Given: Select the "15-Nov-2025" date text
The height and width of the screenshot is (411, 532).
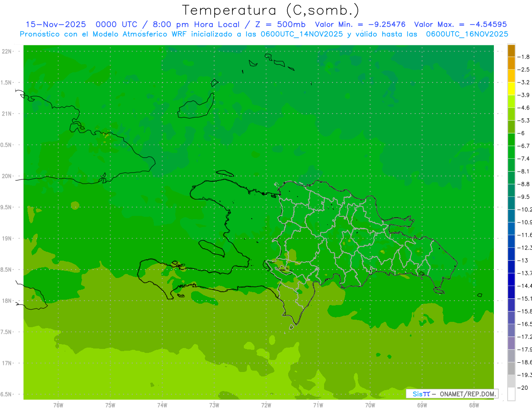Looking at the screenshot, I should pos(55,24).
